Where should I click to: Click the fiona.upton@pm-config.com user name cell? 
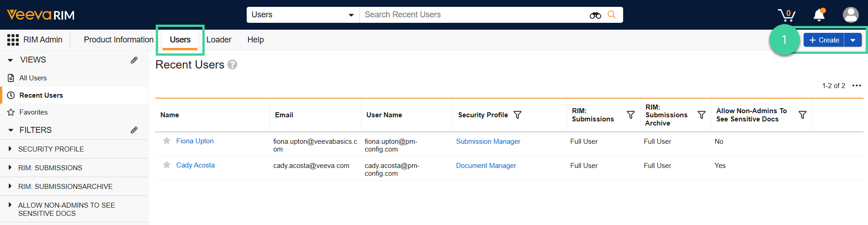pos(391,145)
